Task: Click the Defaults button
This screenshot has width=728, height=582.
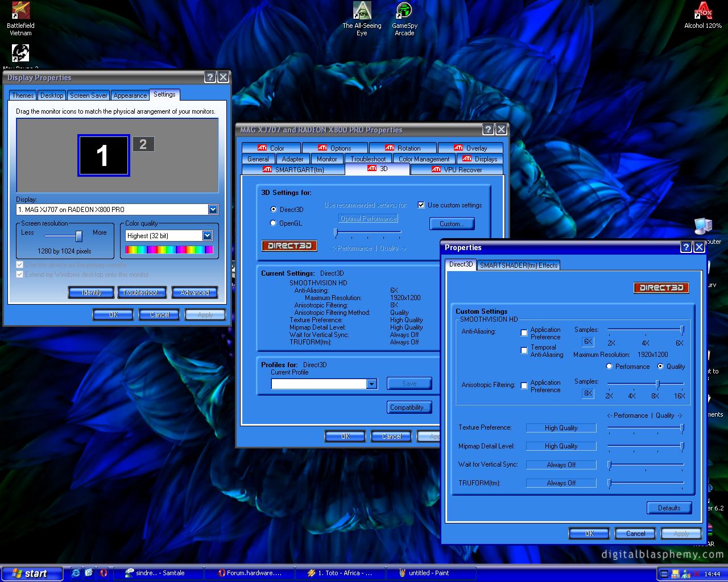Action: [669, 508]
